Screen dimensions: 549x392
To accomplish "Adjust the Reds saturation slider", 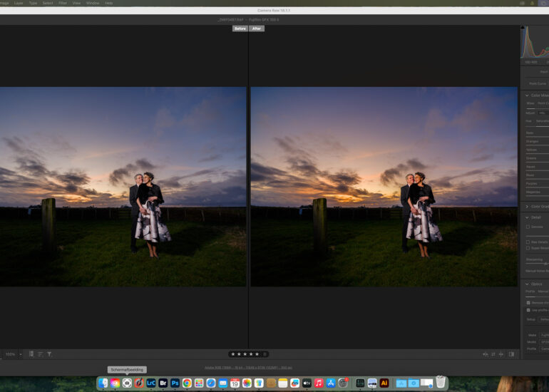I will pos(538,137).
